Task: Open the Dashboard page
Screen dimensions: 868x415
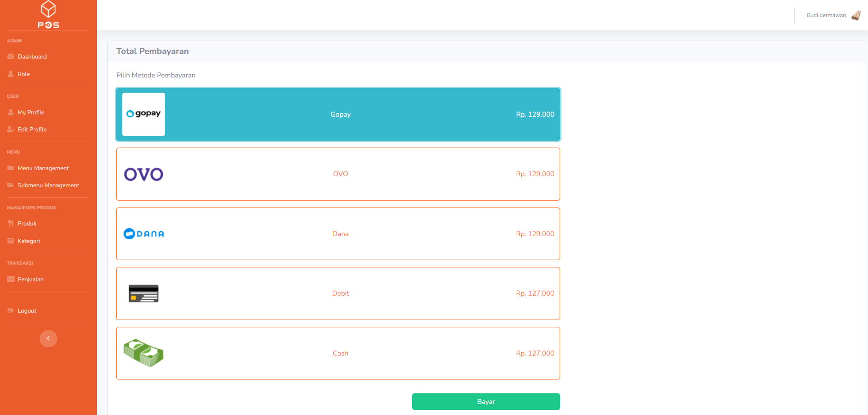Action: coord(32,57)
